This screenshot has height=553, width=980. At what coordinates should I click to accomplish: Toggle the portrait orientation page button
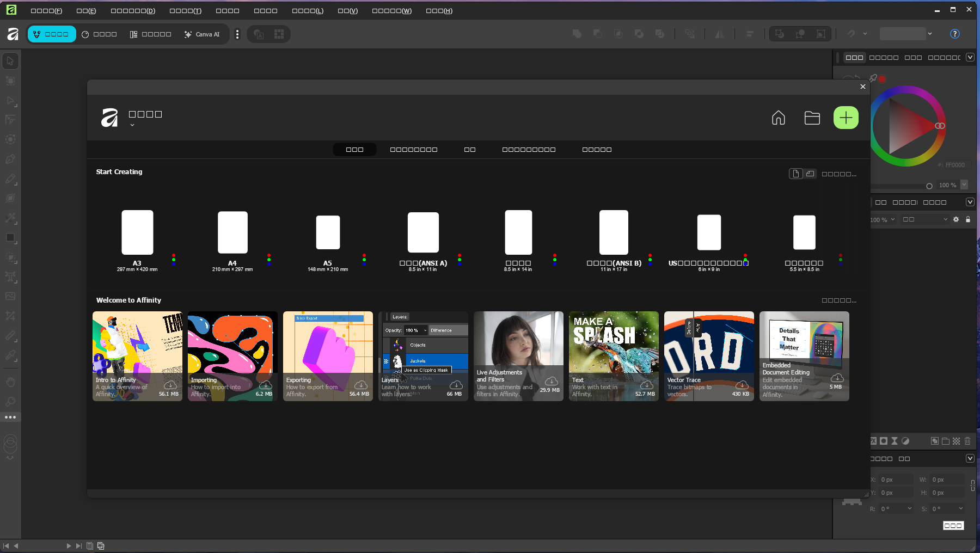pyautogui.click(x=796, y=174)
